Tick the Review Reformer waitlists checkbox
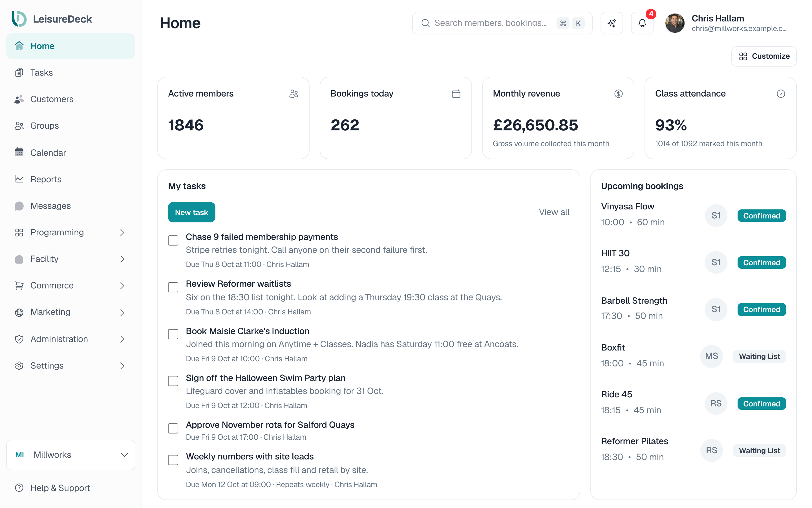Viewport: 812px width, 508px height. [173, 287]
